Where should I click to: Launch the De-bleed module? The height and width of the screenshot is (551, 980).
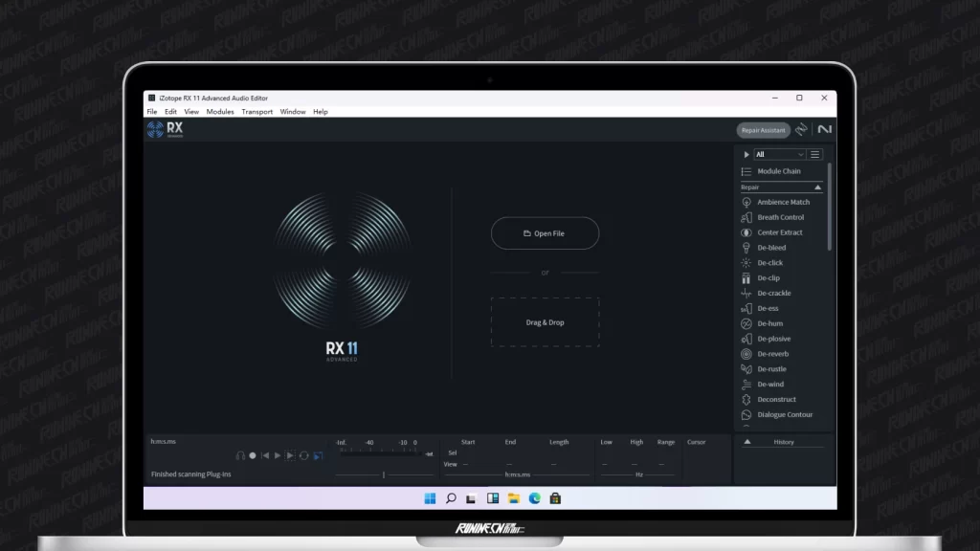(771, 248)
